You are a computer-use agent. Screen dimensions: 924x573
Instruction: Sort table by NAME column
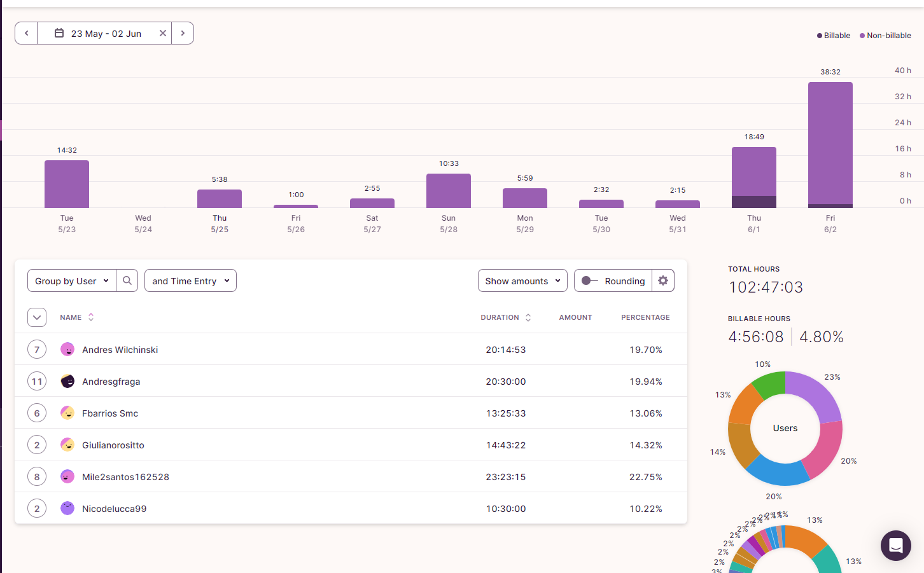point(77,317)
